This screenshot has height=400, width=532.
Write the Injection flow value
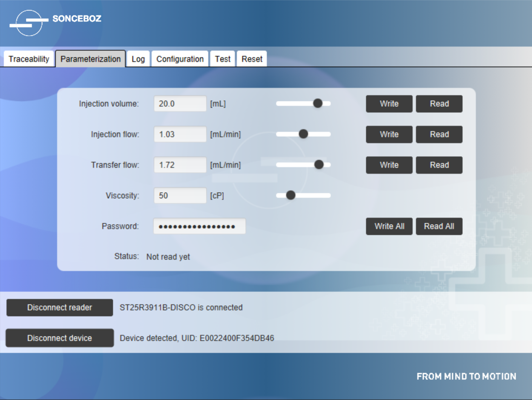389,134
